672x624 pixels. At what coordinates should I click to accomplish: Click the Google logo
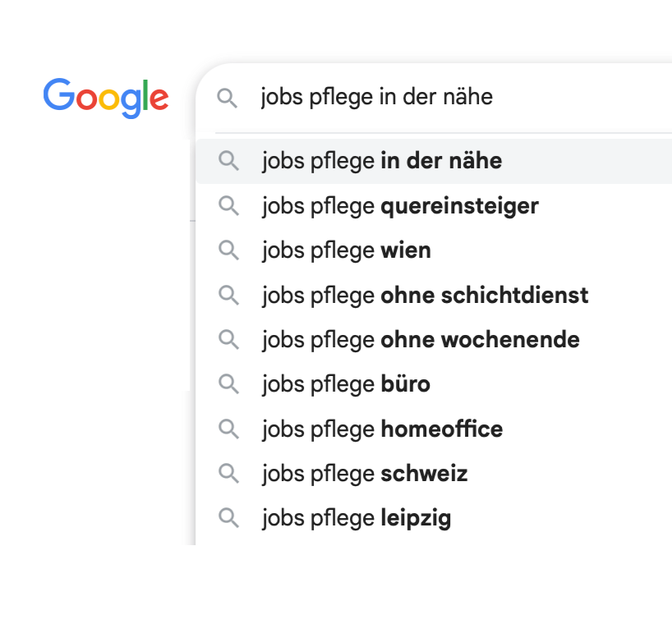click(x=106, y=98)
